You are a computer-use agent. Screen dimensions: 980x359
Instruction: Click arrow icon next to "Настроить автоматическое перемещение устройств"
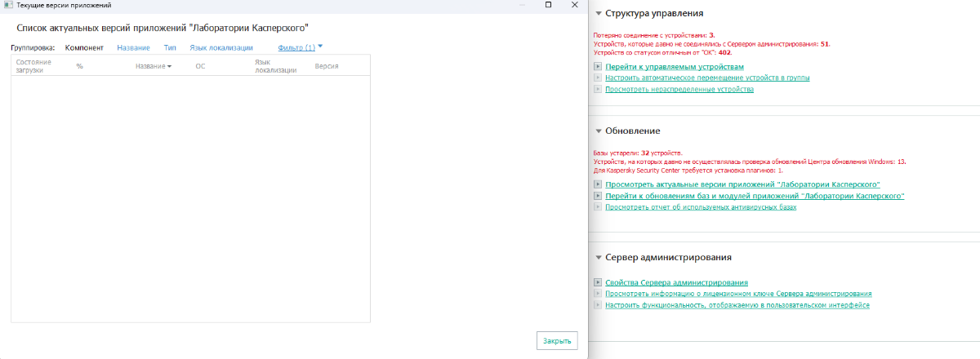click(598, 78)
